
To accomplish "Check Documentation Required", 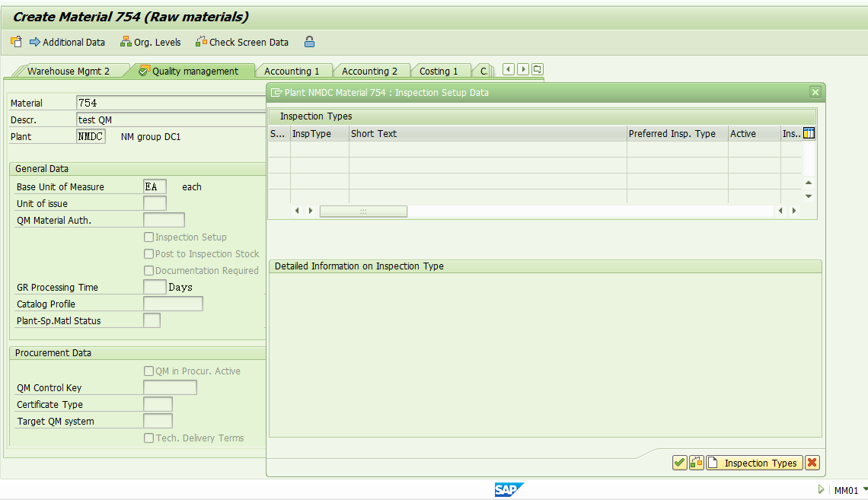I will [148, 270].
